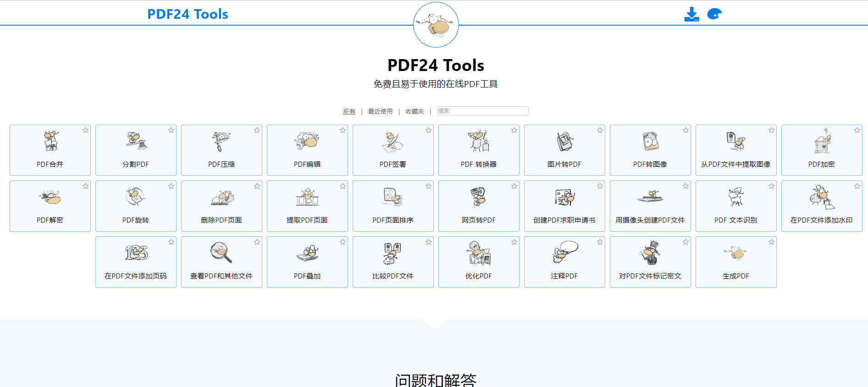This screenshot has height=387, width=868.
Task: Open the 注释PDF tool tile
Action: pos(564,262)
